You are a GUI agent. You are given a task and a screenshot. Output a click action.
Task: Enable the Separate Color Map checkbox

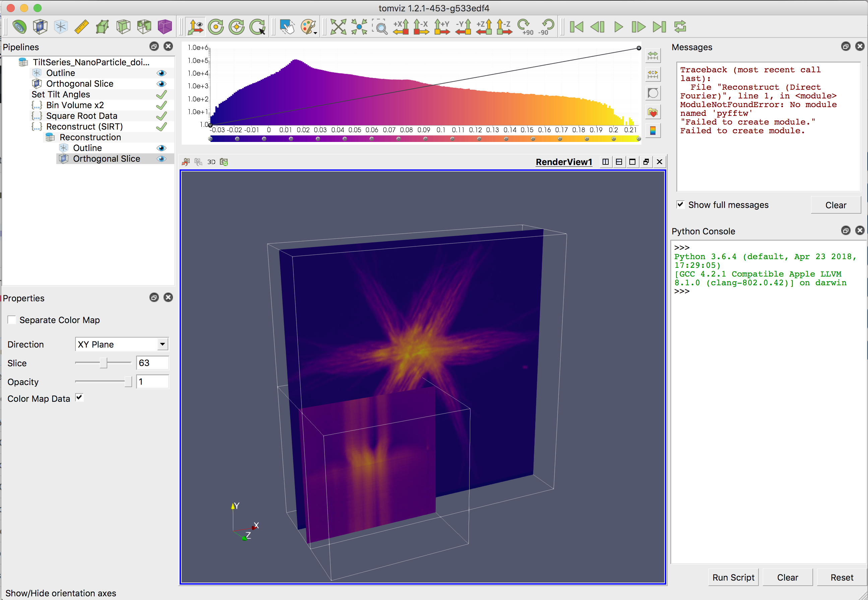(x=12, y=319)
